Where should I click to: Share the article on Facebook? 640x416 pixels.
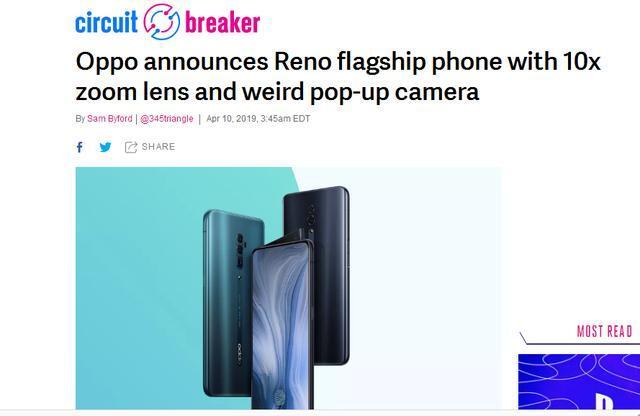click(x=80, y=147)
